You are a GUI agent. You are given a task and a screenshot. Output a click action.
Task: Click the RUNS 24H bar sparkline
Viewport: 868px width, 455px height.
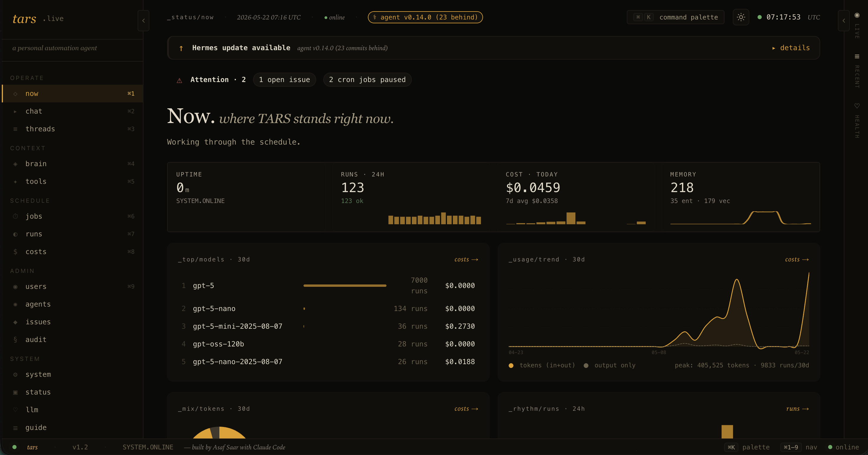(435, 218)
